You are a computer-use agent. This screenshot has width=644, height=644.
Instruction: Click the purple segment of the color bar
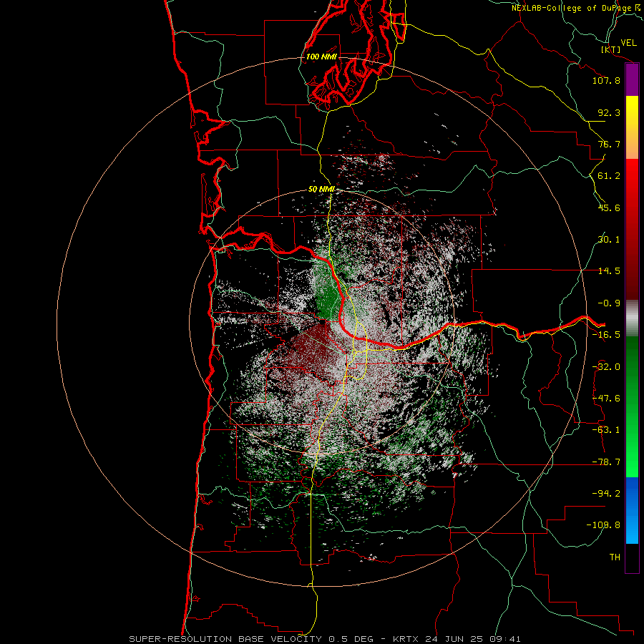pyautogui.click(x=632, y=79)
